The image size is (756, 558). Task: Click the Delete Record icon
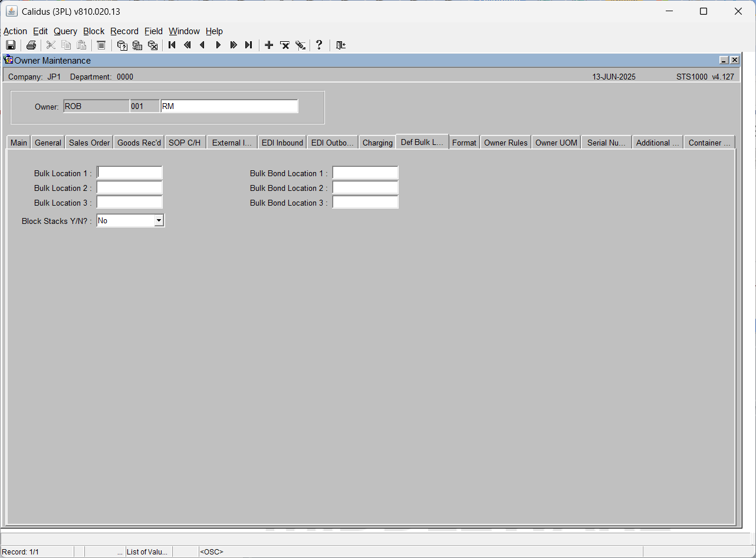(285, 45)
